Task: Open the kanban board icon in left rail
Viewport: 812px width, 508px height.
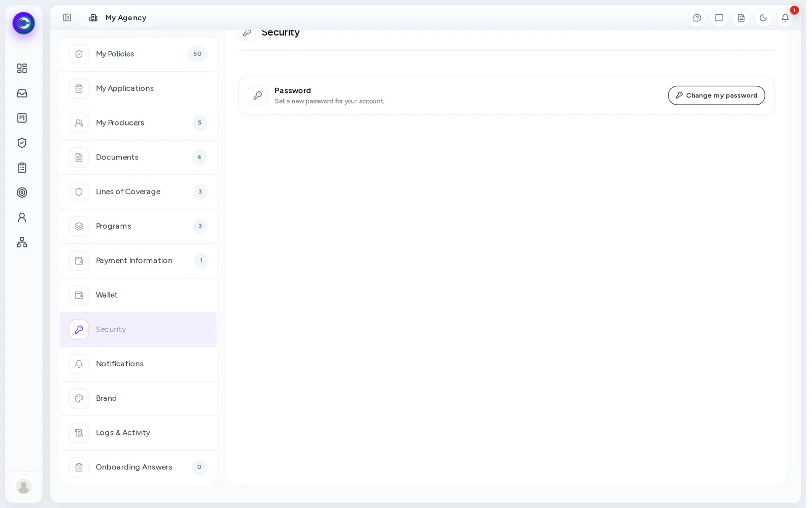Action: click(x=22, y=118)
